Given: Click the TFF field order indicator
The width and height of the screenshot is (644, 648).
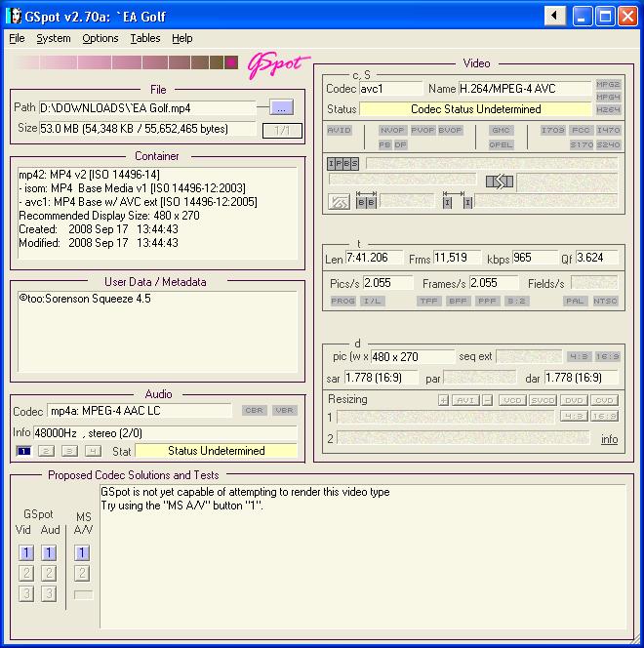Looking at the screenshot, I should click(428, 301).
